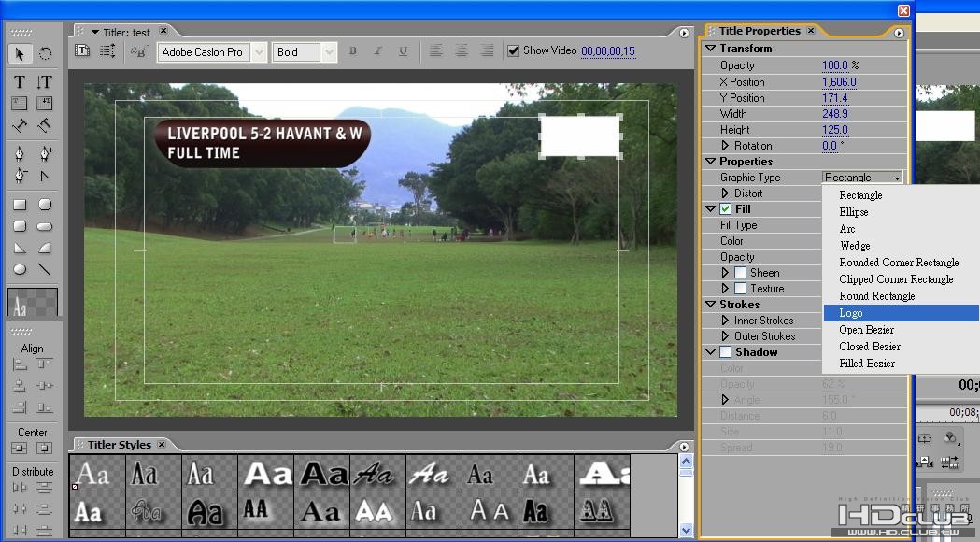This screenshot has height=542, width=980.
Task: Select the Add Anchor Point tool
Action: coord(45,154)
